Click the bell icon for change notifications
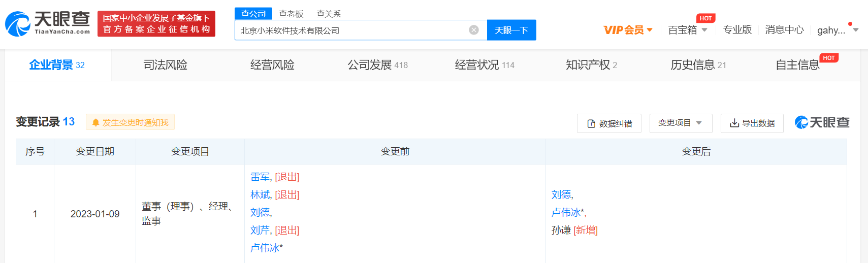The image size is (868, 263). pyautogui.click(x=95, y=122)
